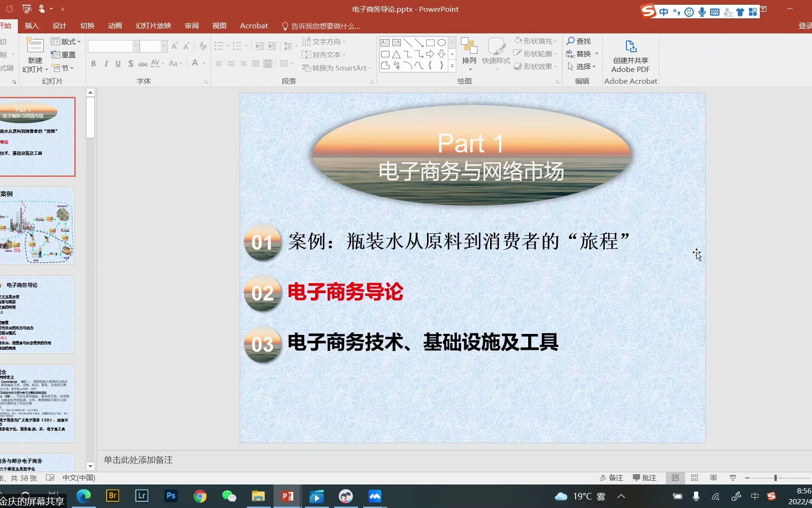This screenshot has height=508, width=812.
Task: Toggle Center paragraph alignment
Action: point(231,63)
